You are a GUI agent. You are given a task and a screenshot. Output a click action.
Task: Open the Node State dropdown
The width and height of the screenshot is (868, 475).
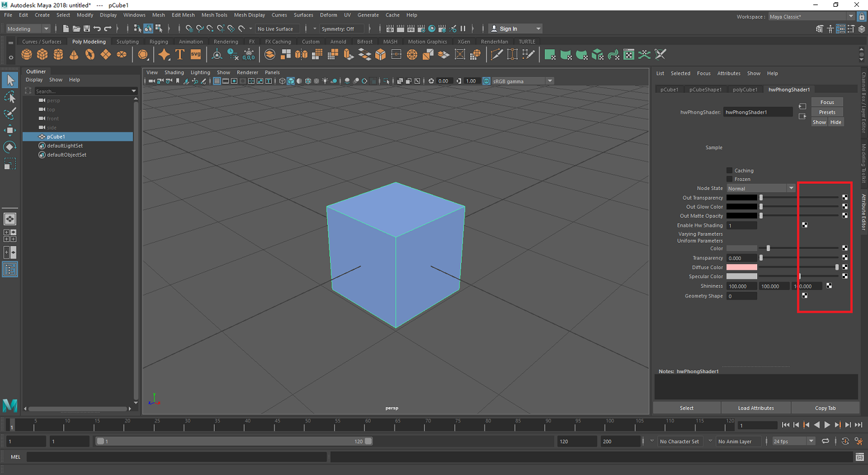click(x=761, y=188)
